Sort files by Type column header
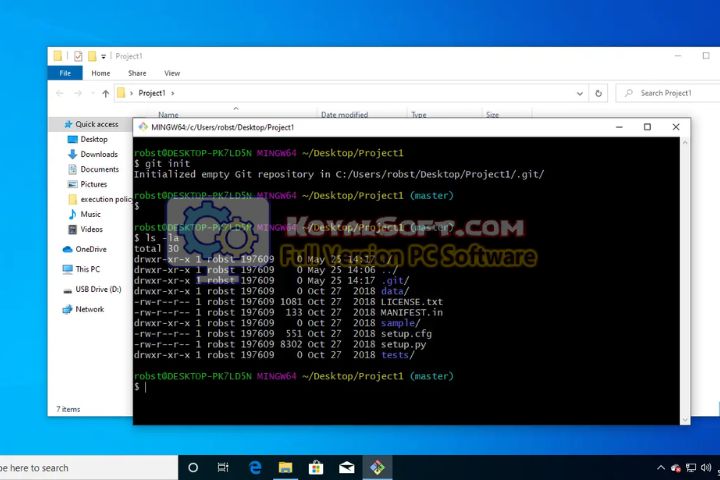 418,114
